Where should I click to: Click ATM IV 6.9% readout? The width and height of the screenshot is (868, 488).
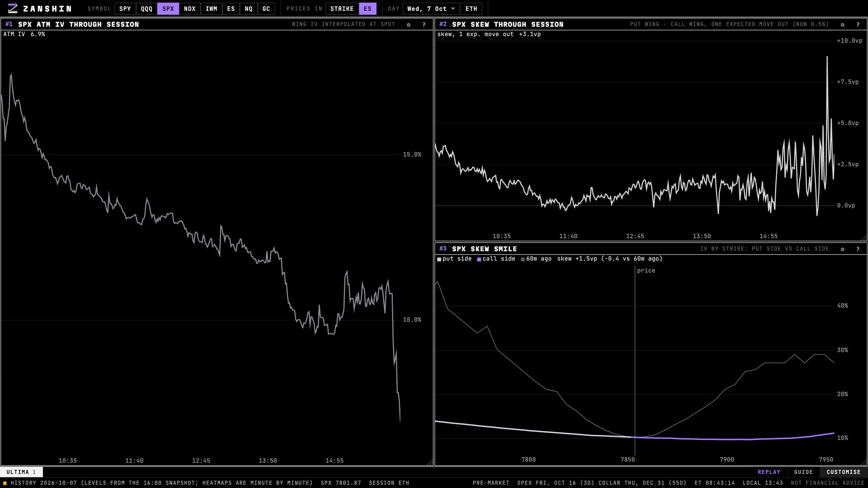click(24, 34)
